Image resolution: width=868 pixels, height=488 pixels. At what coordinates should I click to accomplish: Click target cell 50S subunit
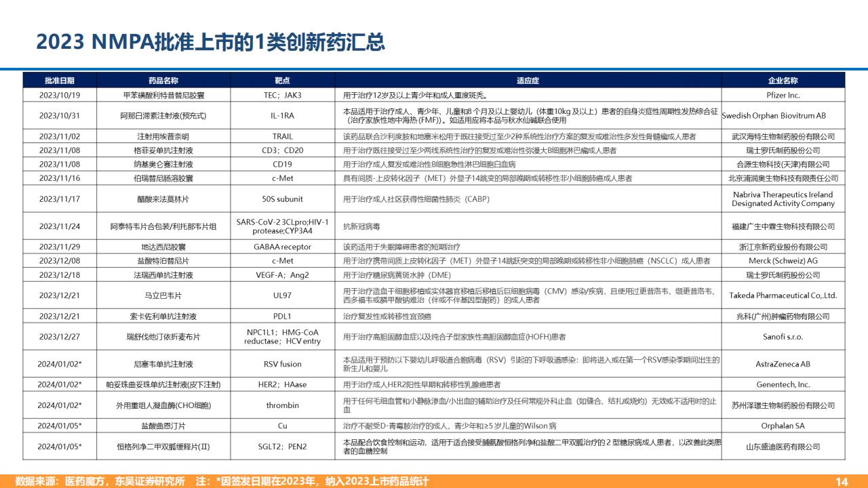click(282, 199)
